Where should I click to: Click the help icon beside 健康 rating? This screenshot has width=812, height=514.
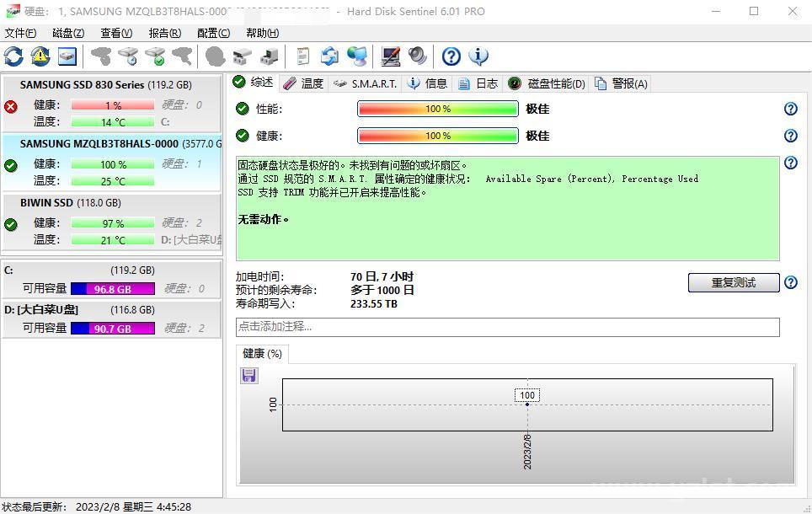click(791, 136)
